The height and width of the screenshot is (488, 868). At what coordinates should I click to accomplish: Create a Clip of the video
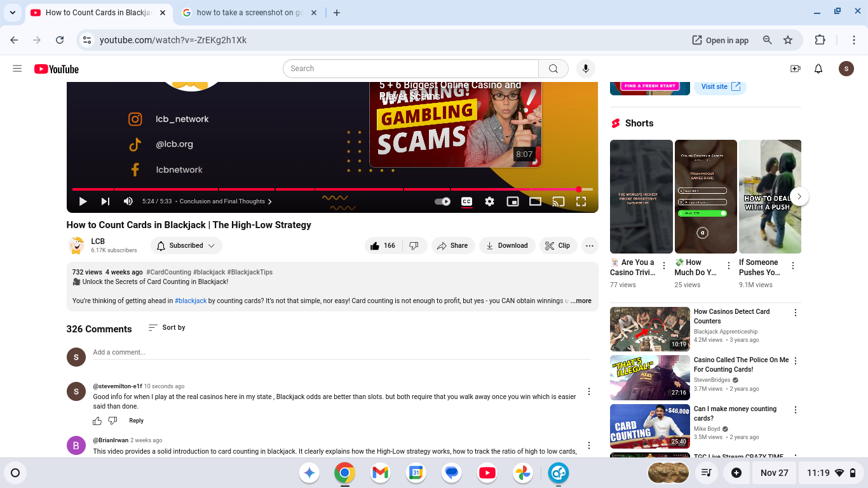click(557, 245)
